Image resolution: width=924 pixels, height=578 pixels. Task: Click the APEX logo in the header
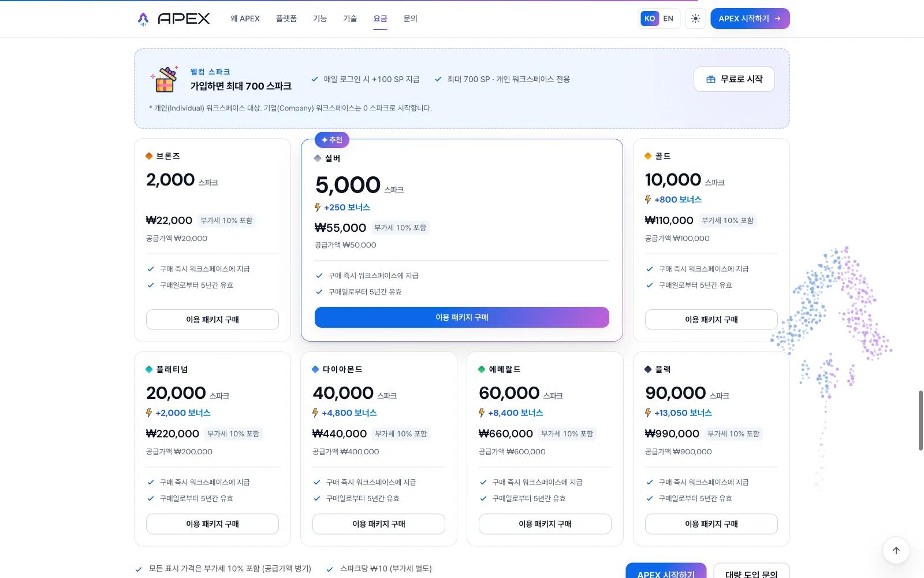pos(173,18)
